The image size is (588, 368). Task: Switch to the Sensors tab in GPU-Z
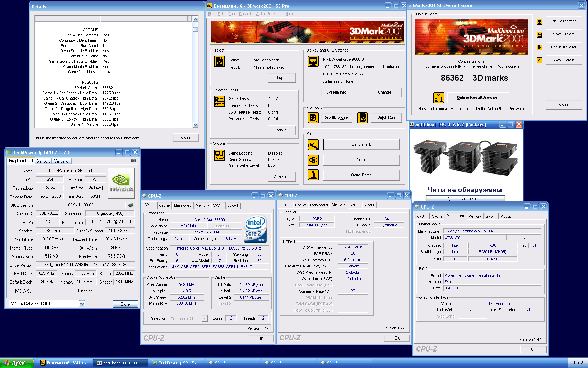(43, 161)
